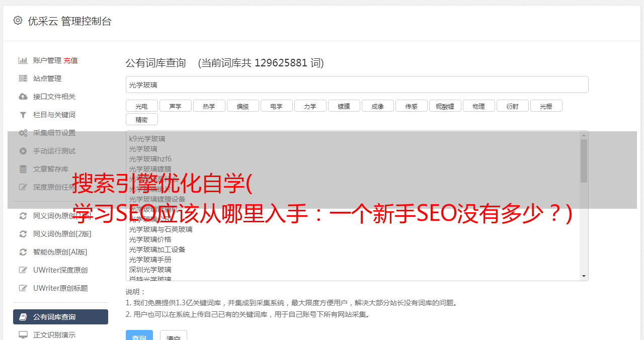Click the gear icon beside 优采云 管理控制台

(x=18, y=21)
